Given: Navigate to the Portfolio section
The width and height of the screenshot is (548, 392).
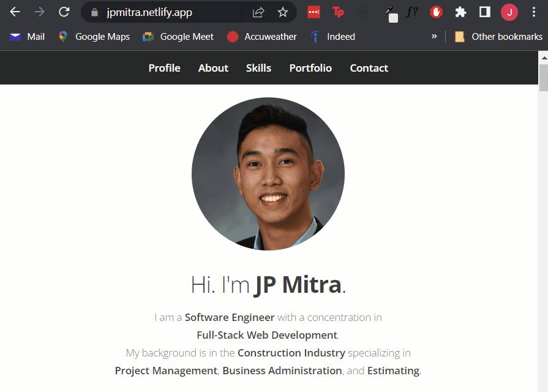Looking at the screenshot, I should (x=310, y=68).
